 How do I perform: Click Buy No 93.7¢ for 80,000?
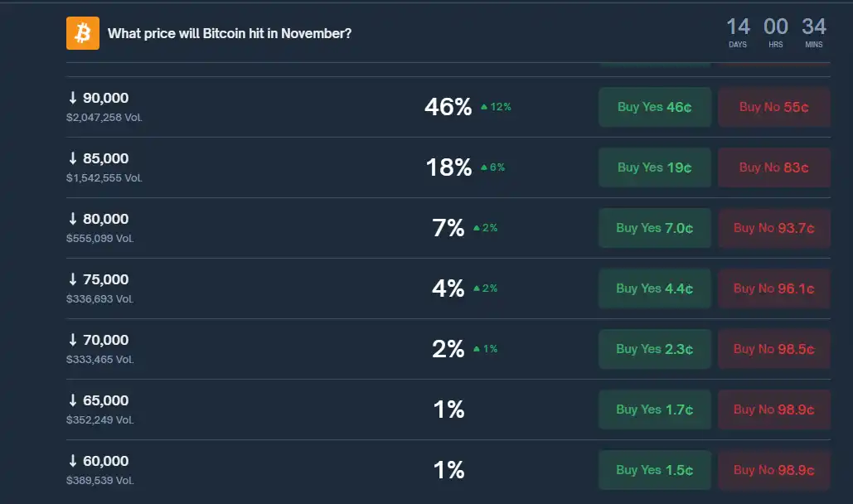click(773, 227)
